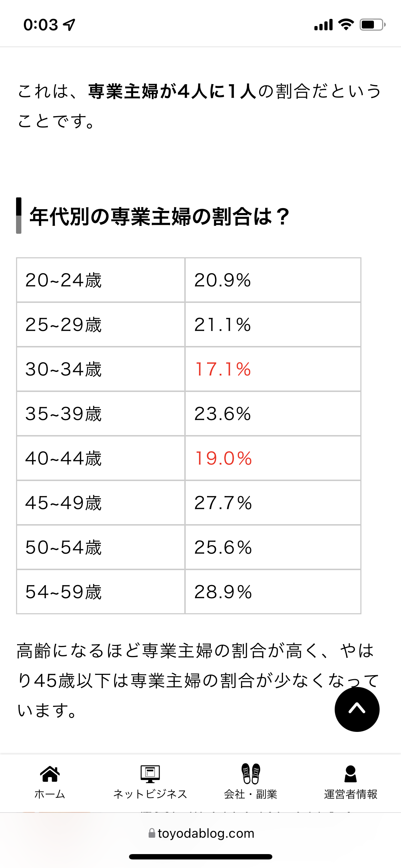This screenshot has width=401, height=868.
Task: Tap the location arrow beside the time
Action: 69,25
